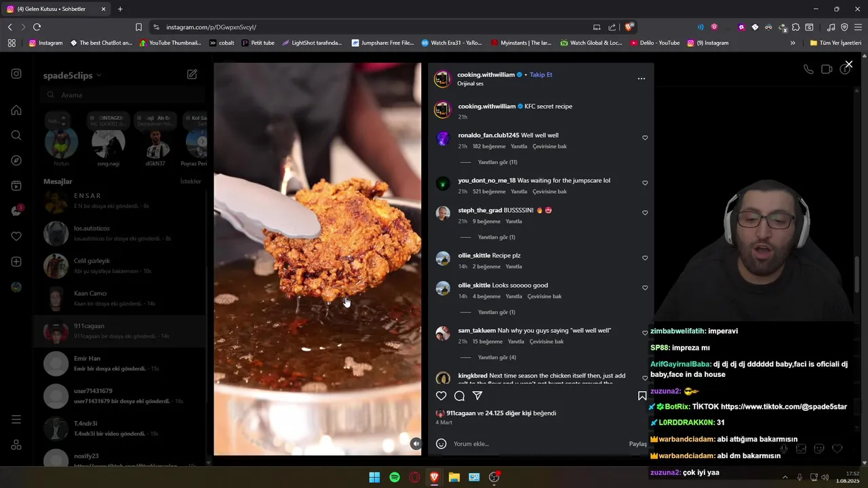Screen dimensions: 868x488
Task: Open Messages icon with notification badge
Action: (16, 211)
